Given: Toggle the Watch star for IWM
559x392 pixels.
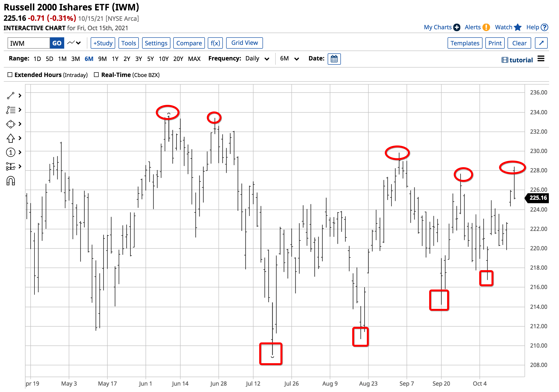Looking at the screenshot, I should tap(518, 27).
